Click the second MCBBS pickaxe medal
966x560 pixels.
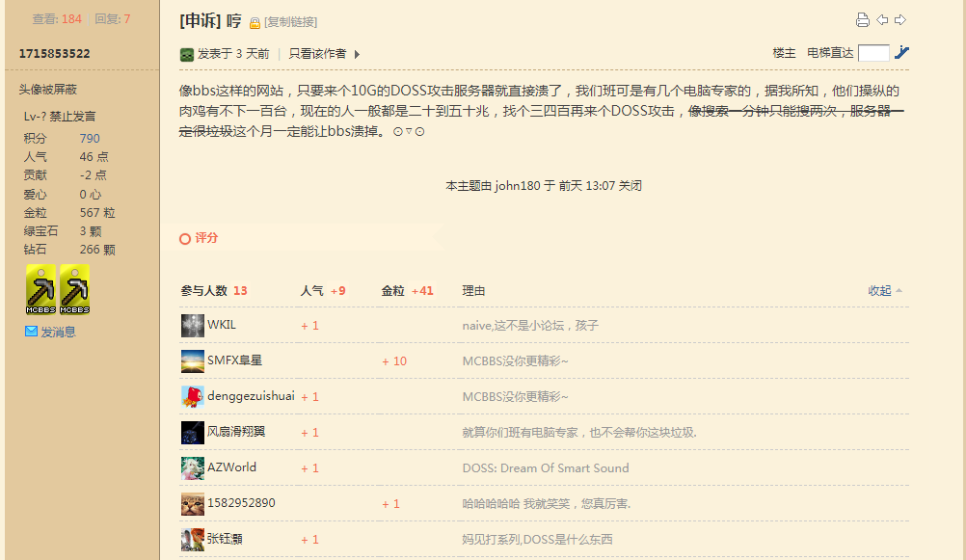pyautogui.click(x=74, y=289)
